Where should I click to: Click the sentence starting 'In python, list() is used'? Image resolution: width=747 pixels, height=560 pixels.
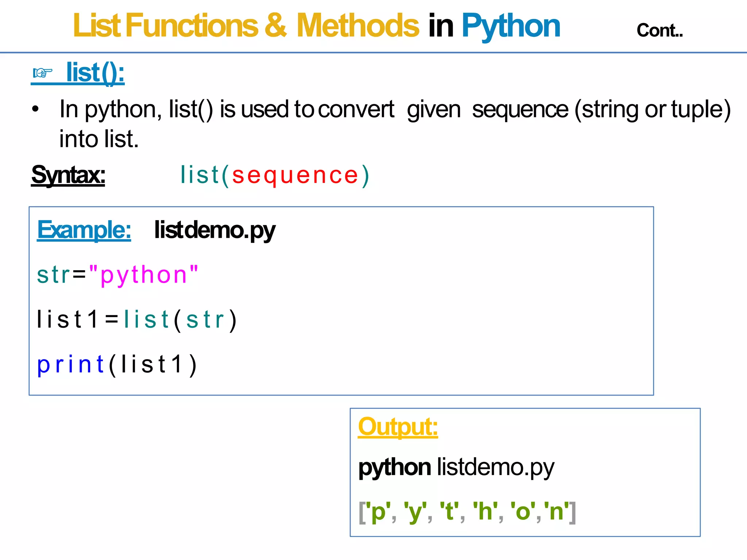point(395,109)
